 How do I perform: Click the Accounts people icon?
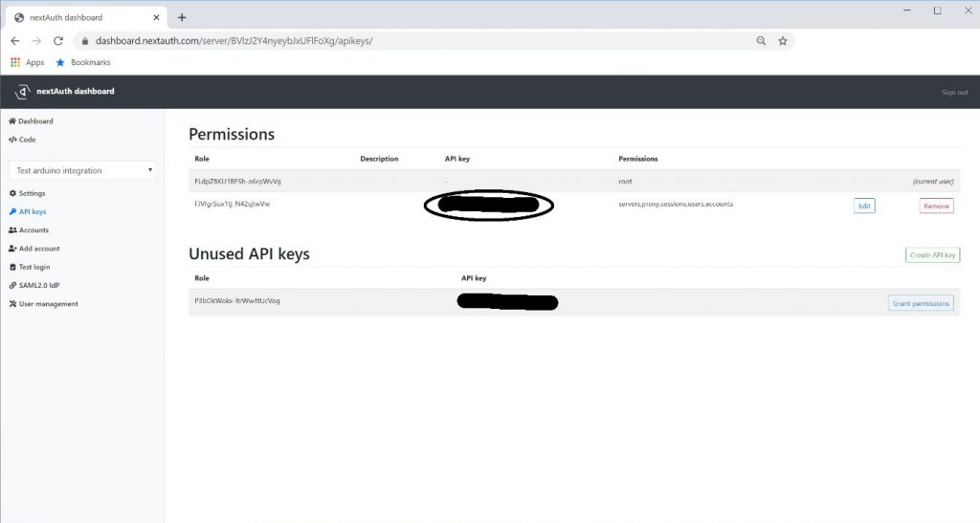[12, 230]
